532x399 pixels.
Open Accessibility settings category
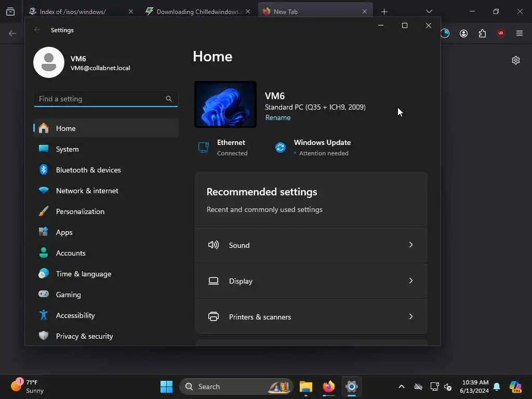point(106,315)
